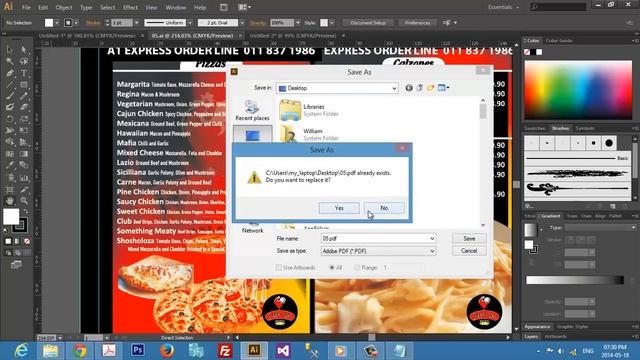Pick a color from the color spectrum

[x=578, y=90]
